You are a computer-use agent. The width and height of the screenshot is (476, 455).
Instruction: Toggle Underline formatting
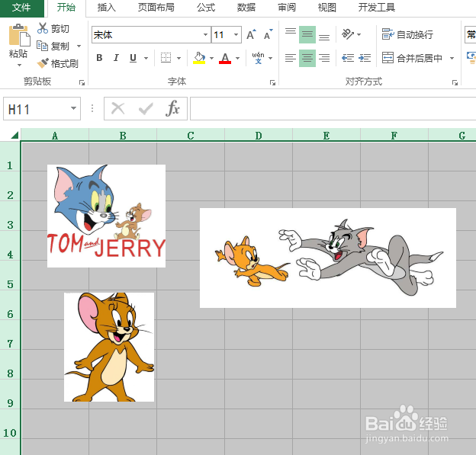coord(133,58)
